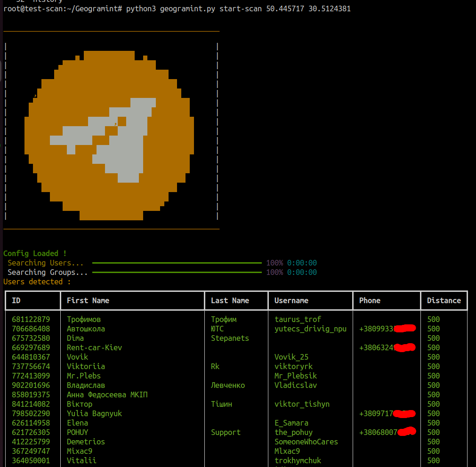
Task: Click the Searching Users progress bar
Action: tap(177, 263)
